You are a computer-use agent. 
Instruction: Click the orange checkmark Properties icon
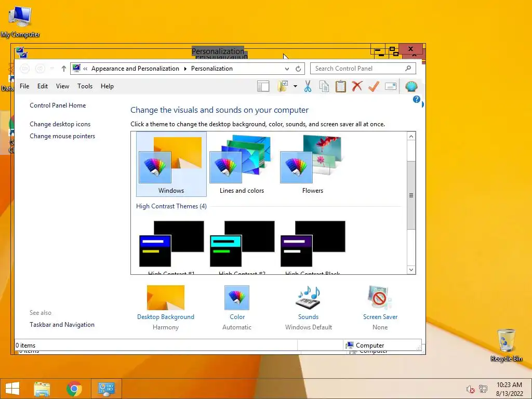(x=374, y=86)
